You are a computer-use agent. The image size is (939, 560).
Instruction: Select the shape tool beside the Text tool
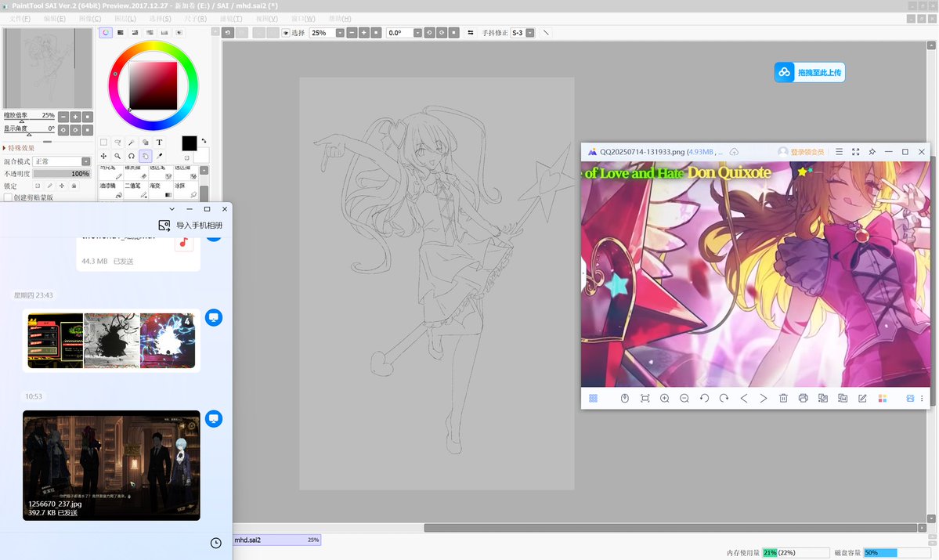(x=146, y=143)
